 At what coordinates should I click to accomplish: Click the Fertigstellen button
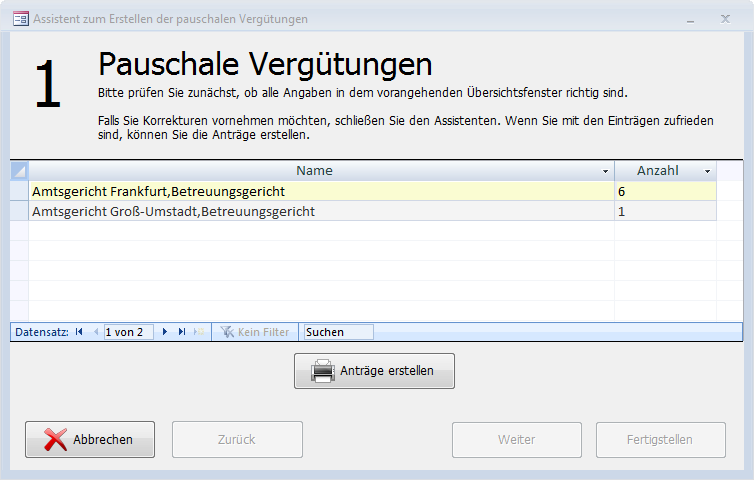click(661, 440)
